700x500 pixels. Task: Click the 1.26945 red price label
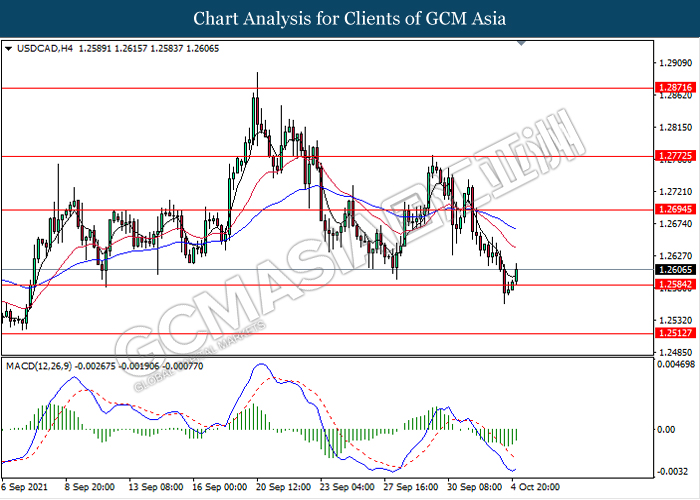point(675,209)
